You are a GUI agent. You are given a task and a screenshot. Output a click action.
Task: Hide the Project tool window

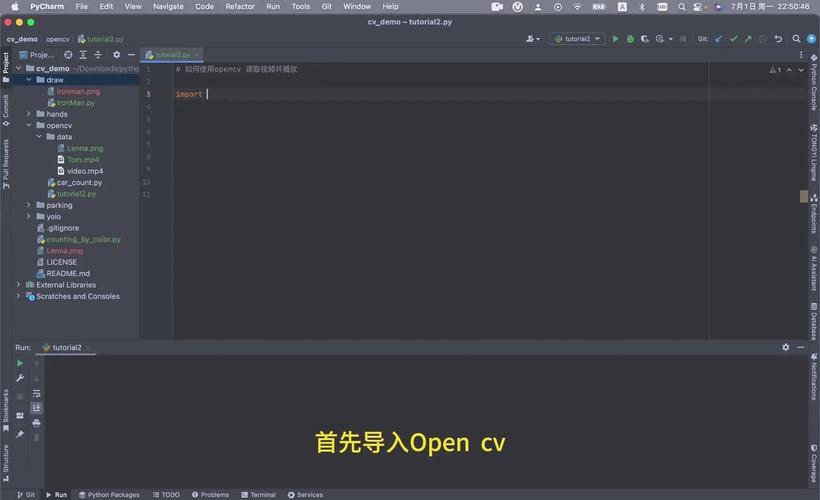131,54
